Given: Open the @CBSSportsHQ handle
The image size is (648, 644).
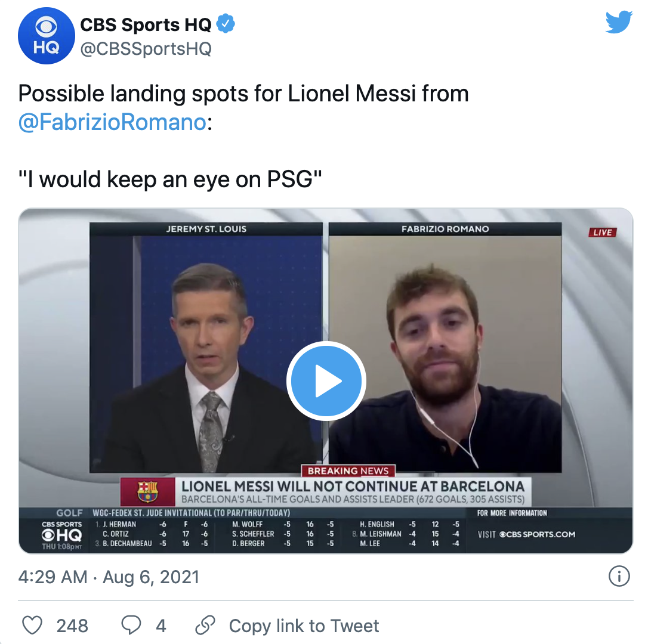Looking at the screenshot, I should pyautogui.click(x=146, y=49).
